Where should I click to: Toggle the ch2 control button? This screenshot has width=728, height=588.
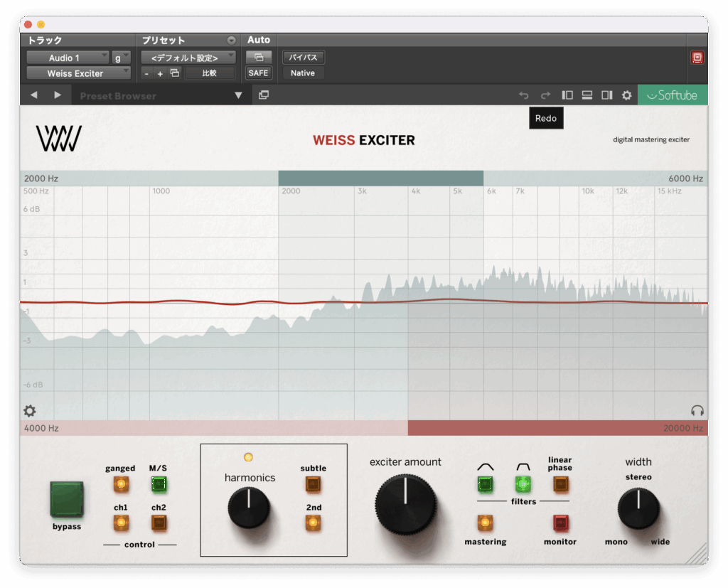[x=159, y=523]
